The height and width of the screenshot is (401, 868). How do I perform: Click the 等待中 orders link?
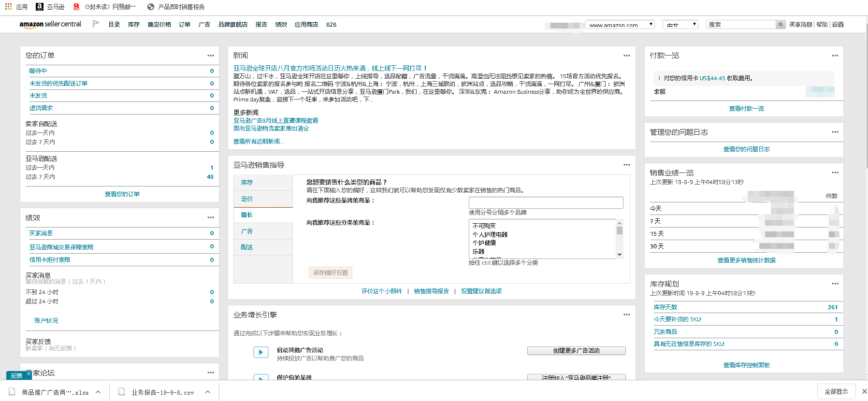coord(38,71)
